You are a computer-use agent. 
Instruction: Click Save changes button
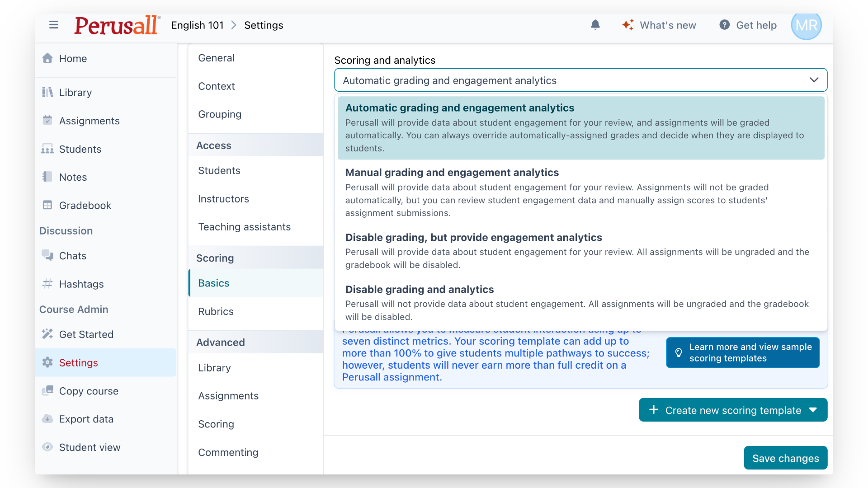[786, 458]
